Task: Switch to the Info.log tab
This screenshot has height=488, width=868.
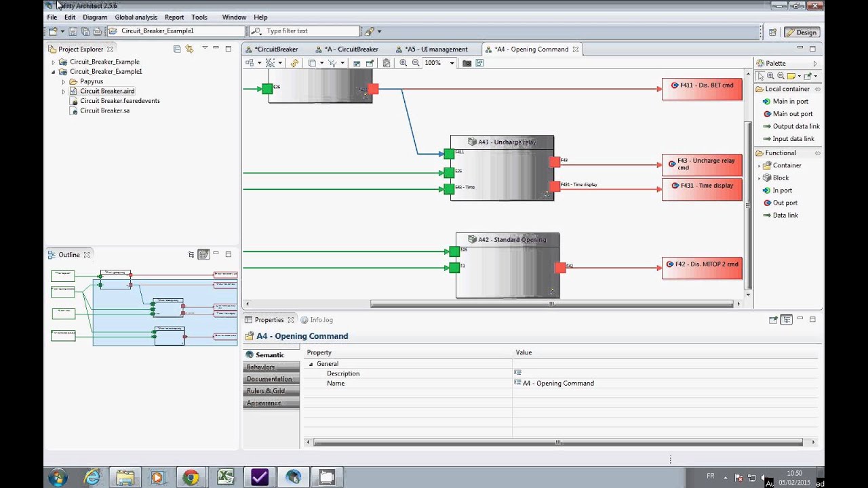Action: pyautogui.click(x=317, y=320)
